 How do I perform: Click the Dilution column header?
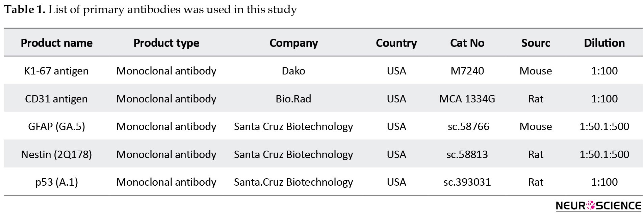604,43
